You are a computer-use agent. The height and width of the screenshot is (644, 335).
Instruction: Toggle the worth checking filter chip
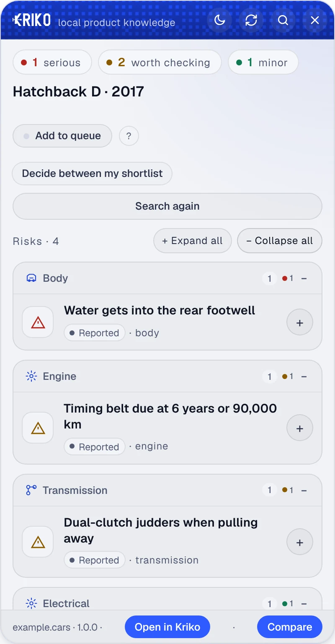pyautogui.click(x=160, y=62)
